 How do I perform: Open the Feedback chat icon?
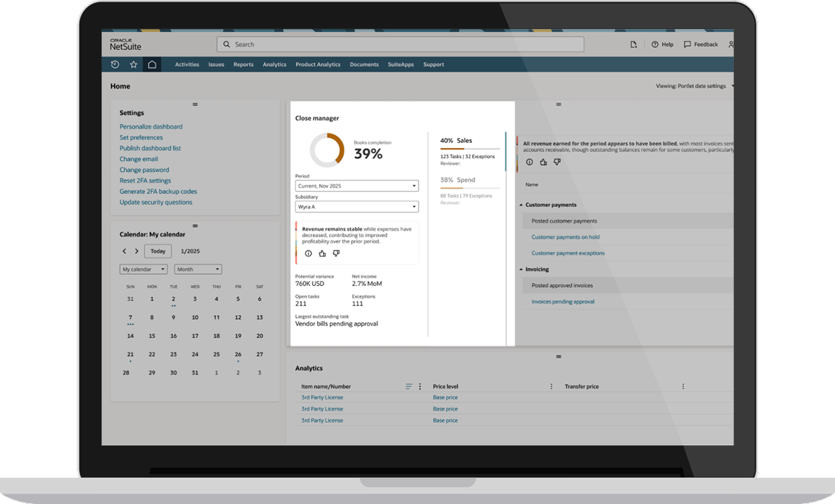(x=687, y=45)
